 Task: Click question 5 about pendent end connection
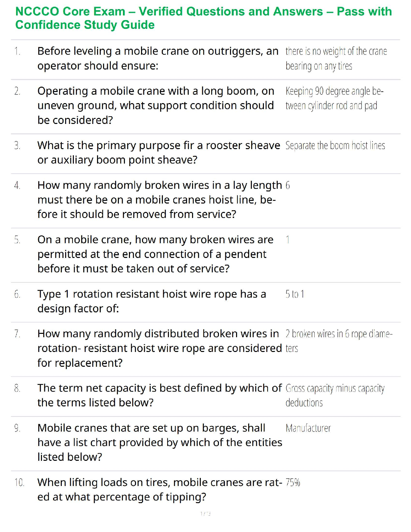point(155,254)
